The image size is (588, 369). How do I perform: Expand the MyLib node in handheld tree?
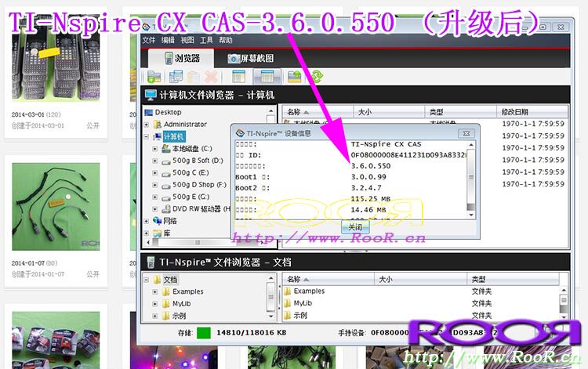[155, 304]
